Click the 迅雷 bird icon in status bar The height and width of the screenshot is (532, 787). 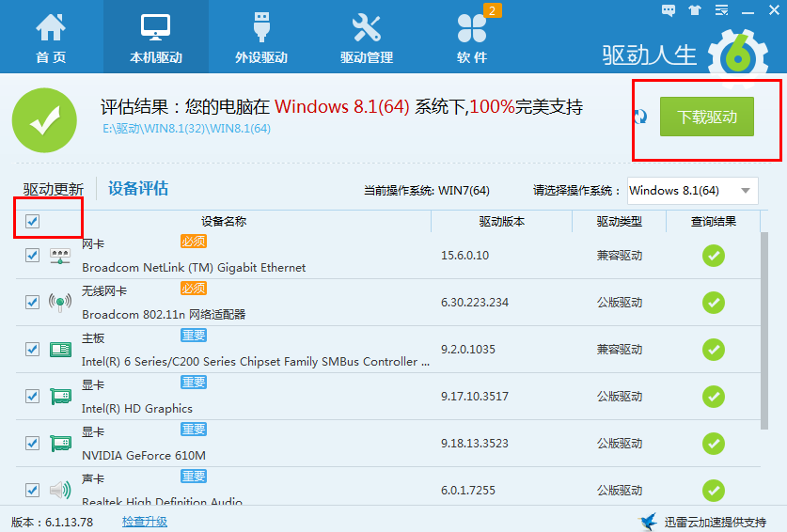[649, 522]
